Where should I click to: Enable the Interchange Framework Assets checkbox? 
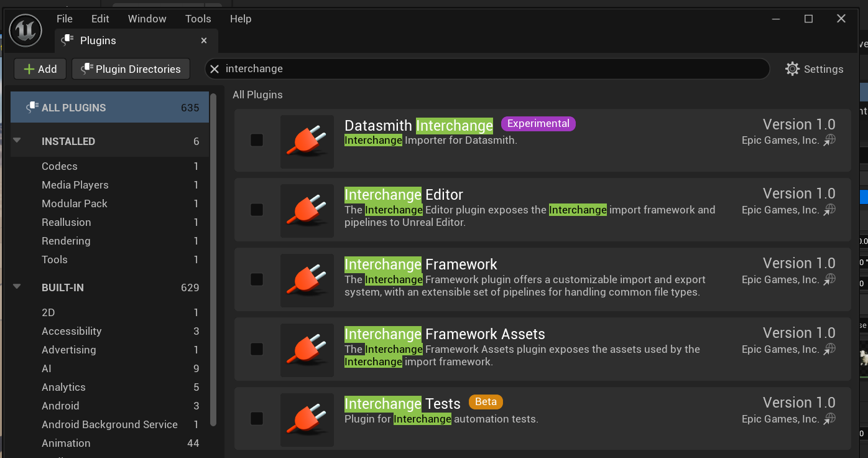coord(257,350)
